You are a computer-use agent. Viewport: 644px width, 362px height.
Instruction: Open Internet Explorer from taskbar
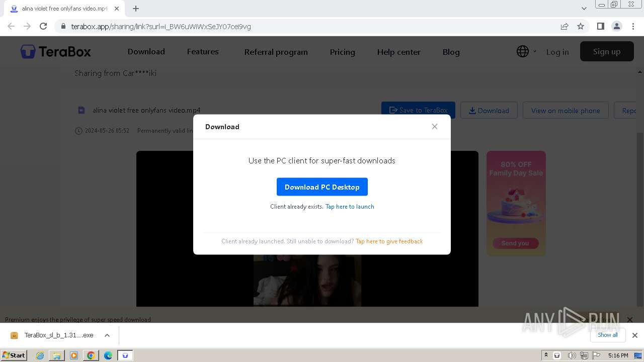click(40, 355)
